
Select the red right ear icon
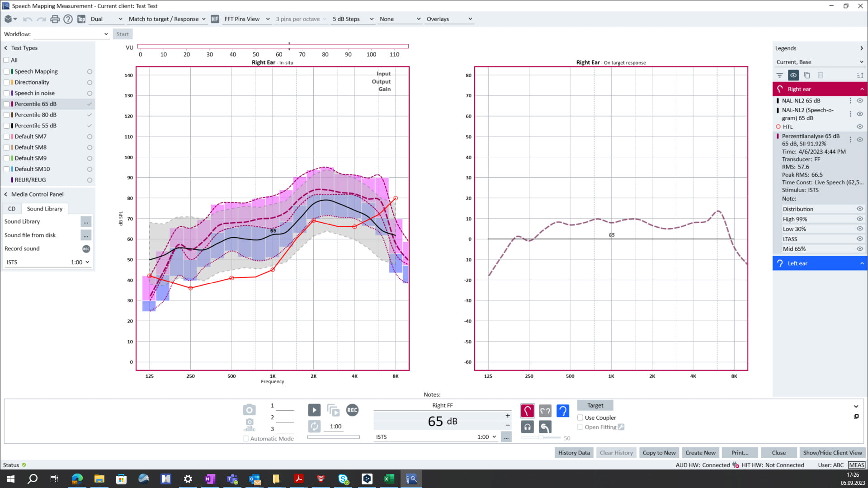(x=527, y=411)
